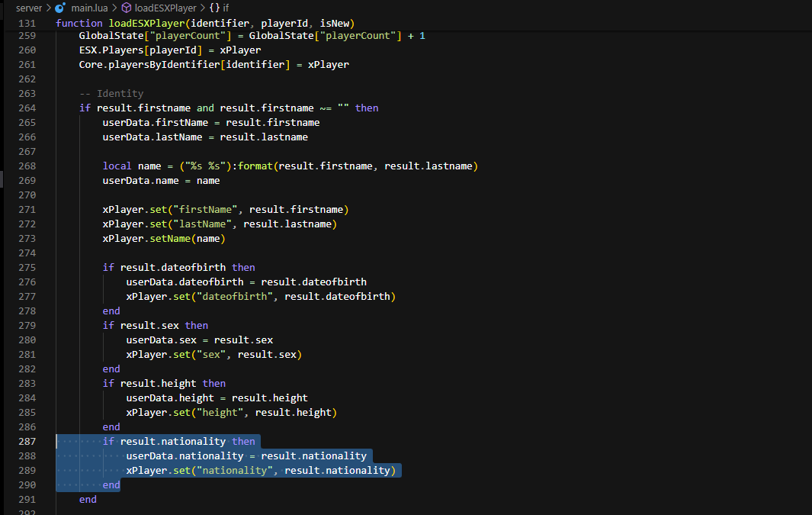Click the 'then' keyword on line 264
812x515 pixels.
click(x=367, y=108)
